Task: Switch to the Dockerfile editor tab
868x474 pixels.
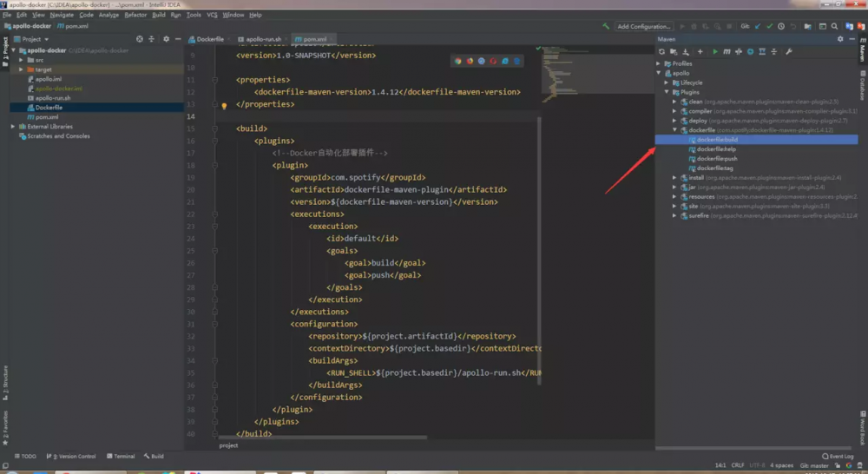Action: (209, 39)
